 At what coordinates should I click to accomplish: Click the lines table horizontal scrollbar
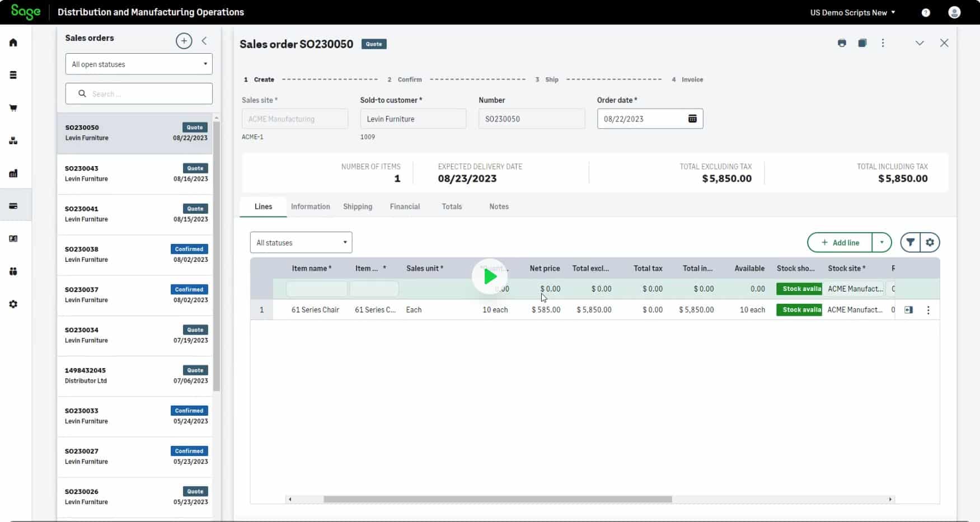(498, 499)
